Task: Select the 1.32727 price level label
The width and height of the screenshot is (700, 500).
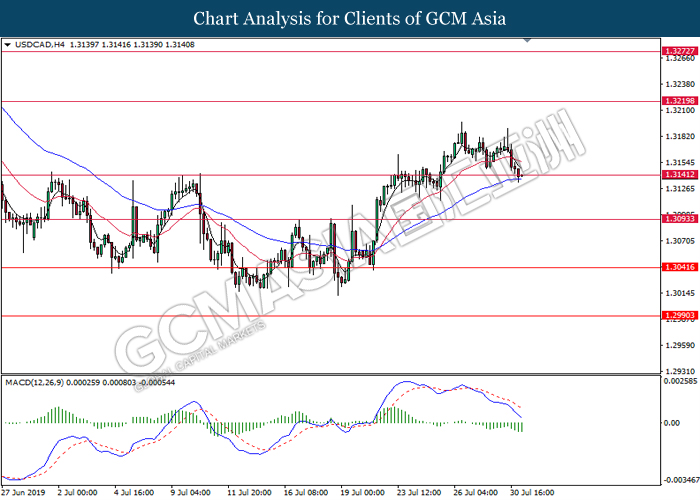Action: tap(680, 51)
